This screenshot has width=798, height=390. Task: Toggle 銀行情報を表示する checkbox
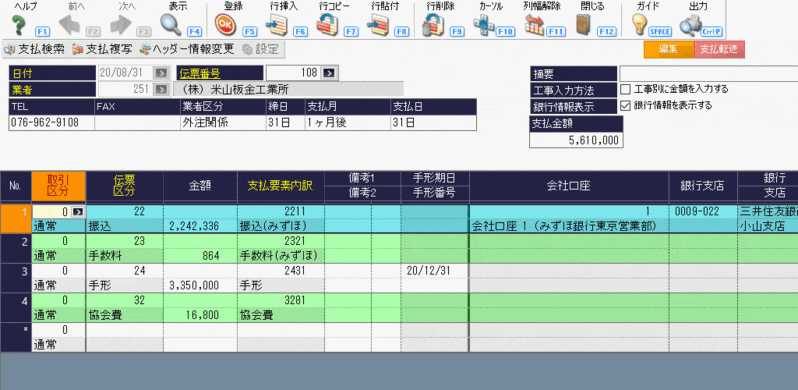click(626, 105)
